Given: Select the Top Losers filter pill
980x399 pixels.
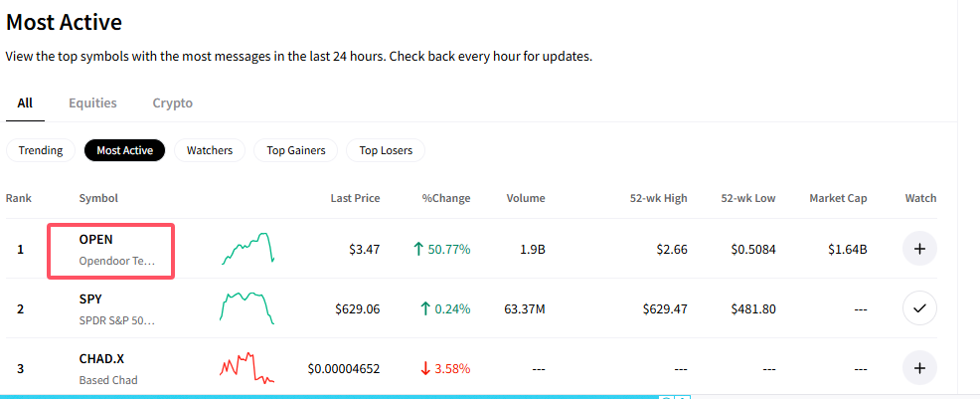Looking at the screenshot, I should [386, 150].
